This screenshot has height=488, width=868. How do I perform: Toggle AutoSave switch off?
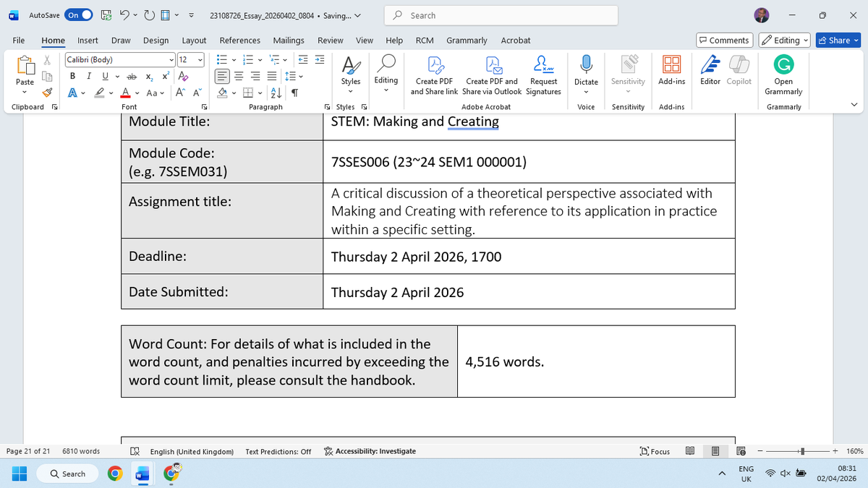coord(79,15)
